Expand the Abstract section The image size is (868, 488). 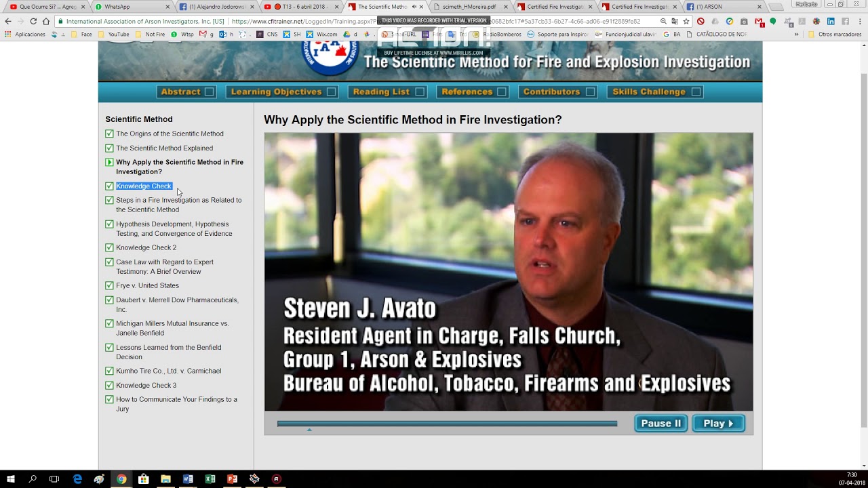click(186, 91)
